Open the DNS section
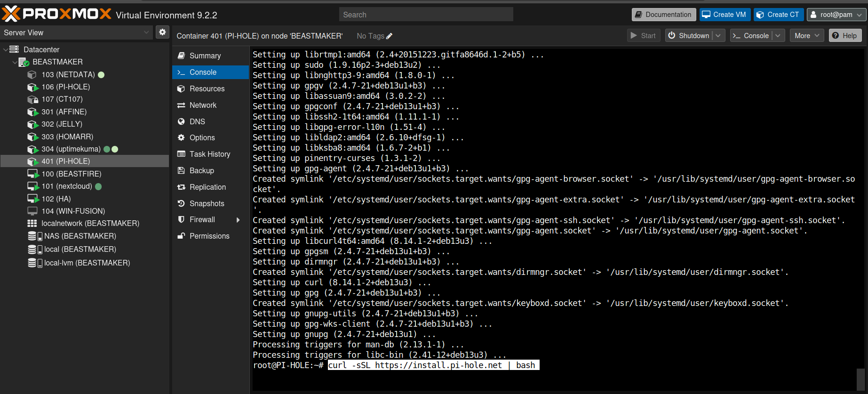This screenshot has height=394, width=868. pyautogui.click(x=210, y=121)
